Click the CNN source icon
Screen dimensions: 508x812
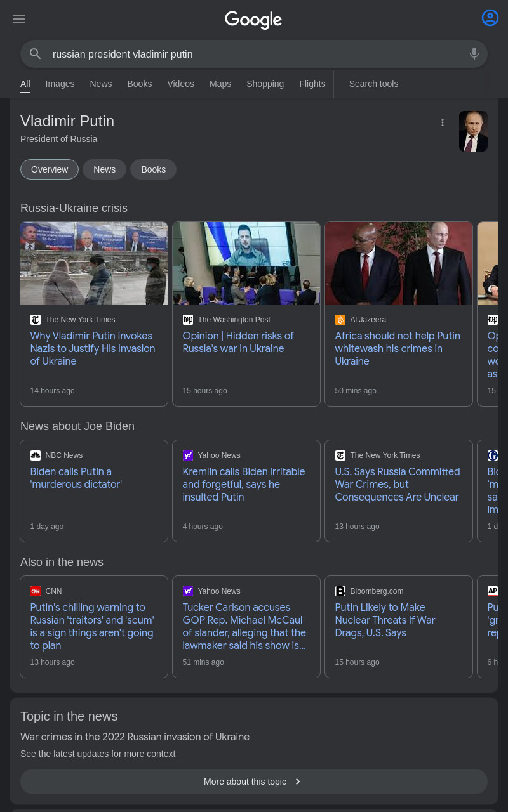[36, 591]
